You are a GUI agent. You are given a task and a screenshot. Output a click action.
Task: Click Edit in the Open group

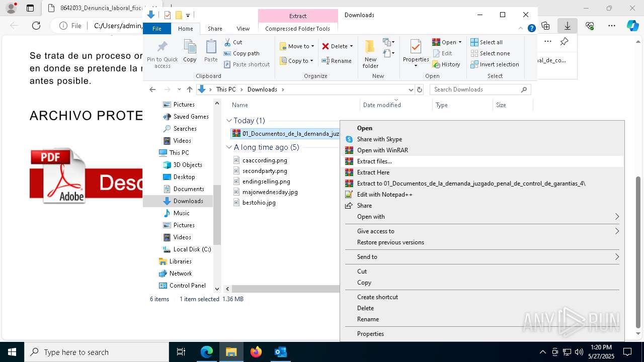tap(442, 53)
